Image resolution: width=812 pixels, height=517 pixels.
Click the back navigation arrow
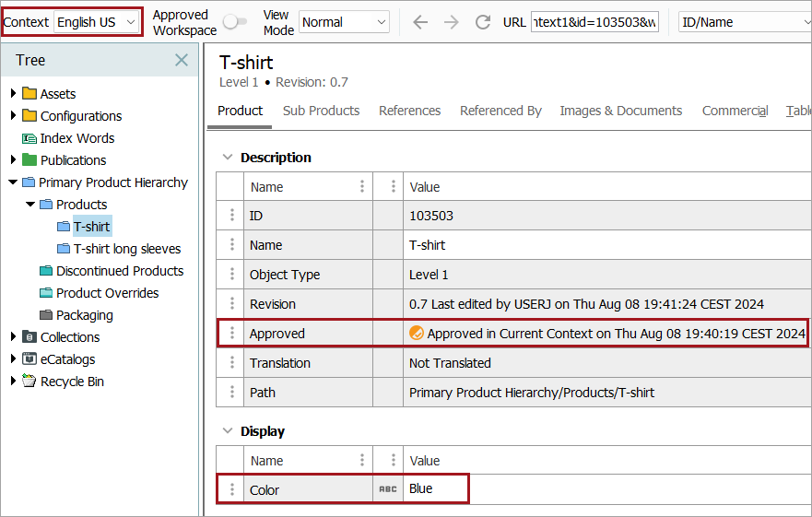coord(420,22)
